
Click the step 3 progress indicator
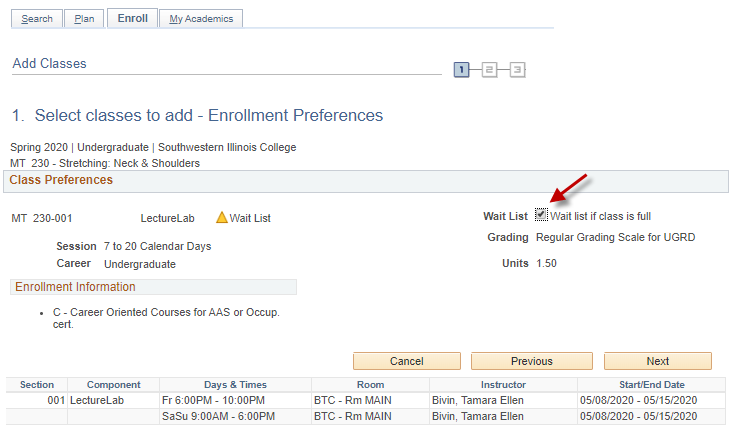pos(517,70)
